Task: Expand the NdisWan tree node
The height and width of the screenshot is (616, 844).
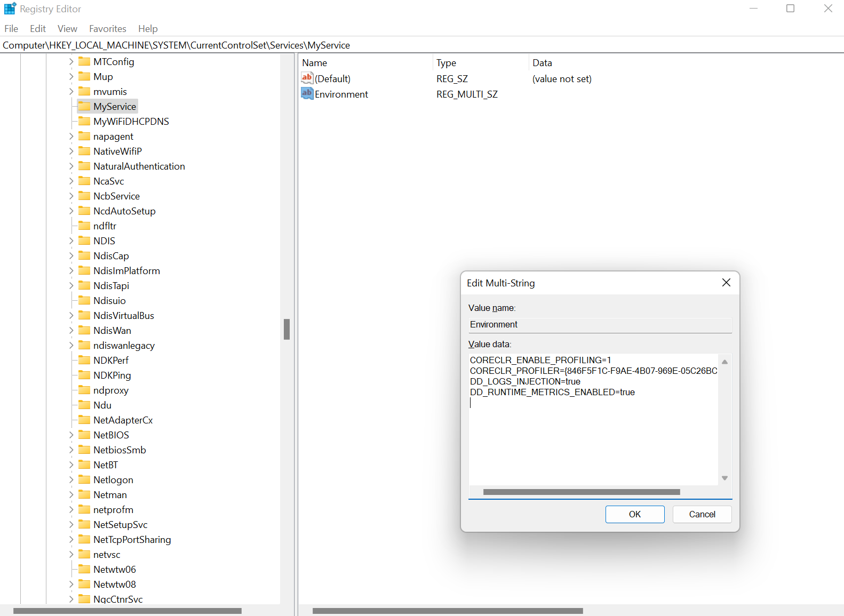Action: click(71, 330)
